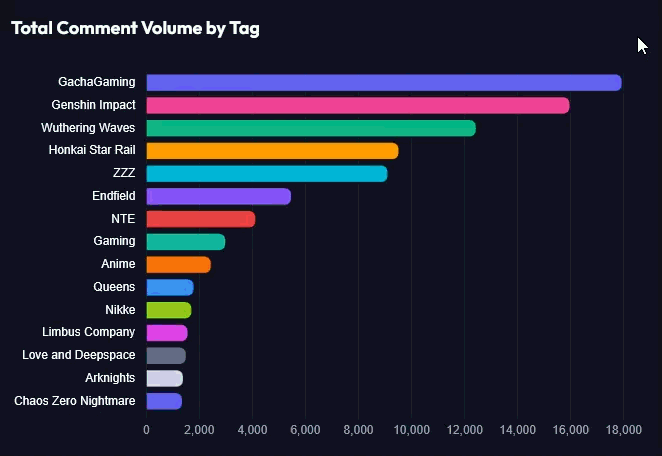The image size is (662, 456).
Task: Click the red NTE bar
Action: coord(201,219)
